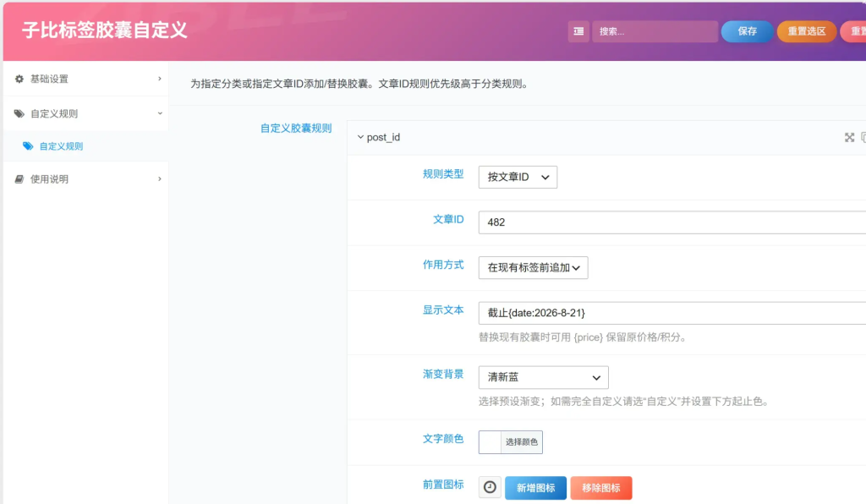The height and width of the screenshot is (504, 866).
Task: Click the 作用方式 field label
Action: click(x=443, y=265)
